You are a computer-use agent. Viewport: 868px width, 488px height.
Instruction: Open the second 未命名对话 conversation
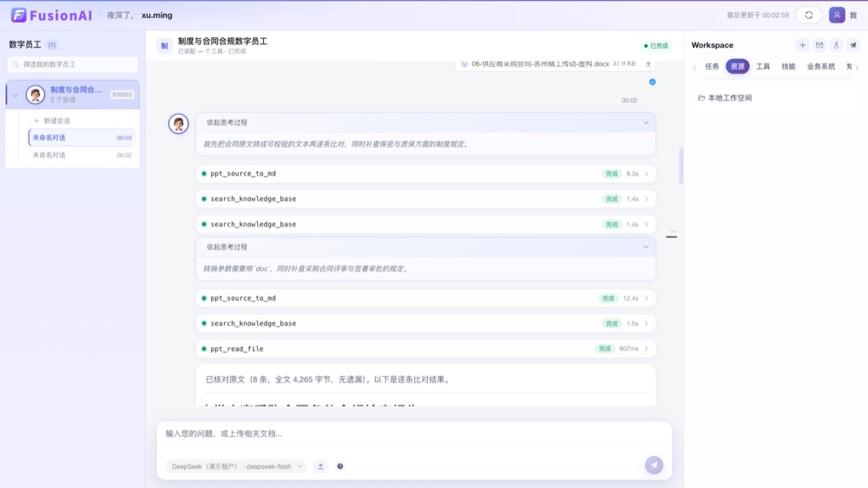click(x=82, y=155)
